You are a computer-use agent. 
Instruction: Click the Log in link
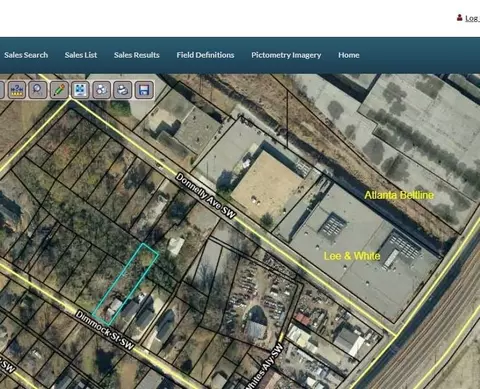click(x=472, y=18)
